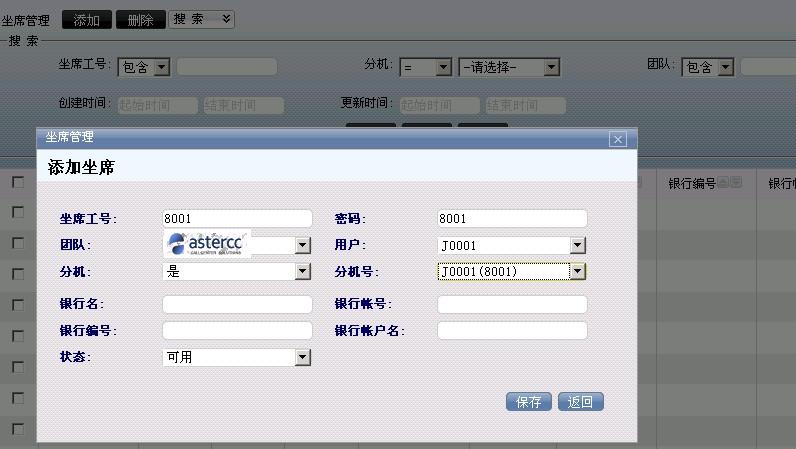Close the 坐席管理 dialog with the X icon

point(618,140)
